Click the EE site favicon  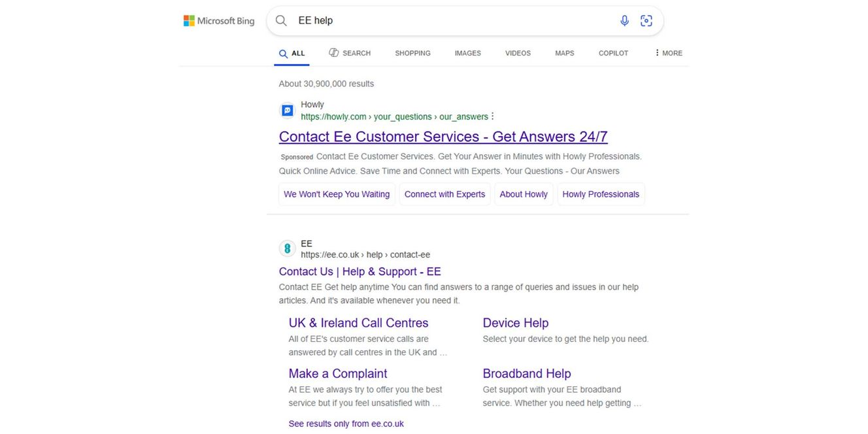(287, 249)
